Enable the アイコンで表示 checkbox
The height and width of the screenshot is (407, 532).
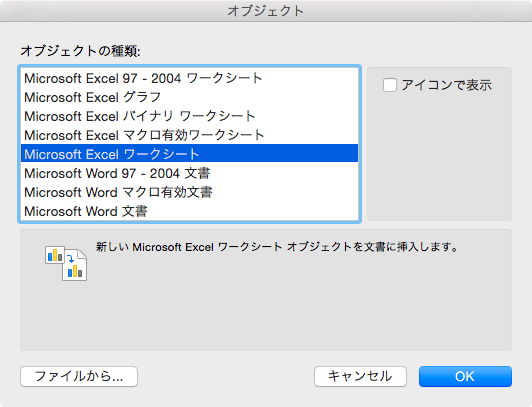390,85
